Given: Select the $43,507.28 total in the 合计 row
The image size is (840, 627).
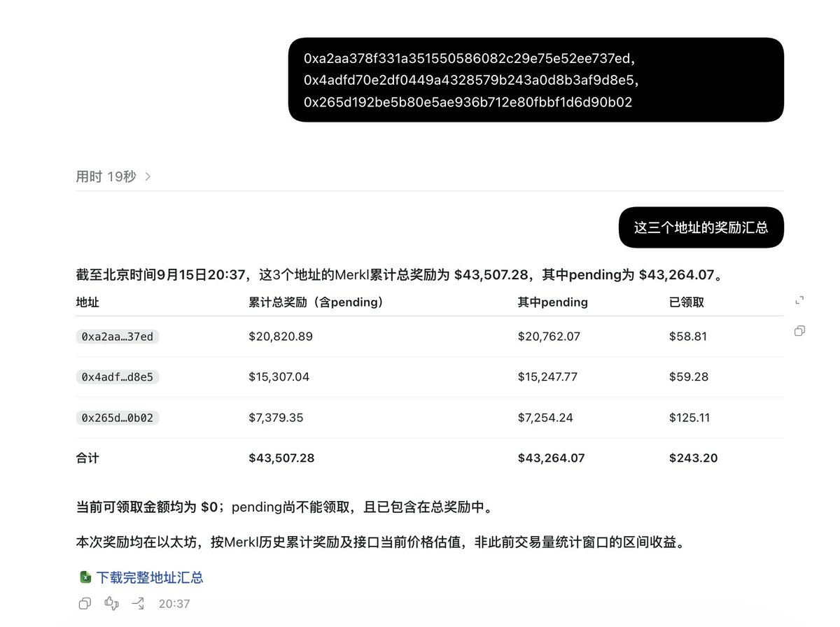Looking at the screenshot, I should pos(281,458).
